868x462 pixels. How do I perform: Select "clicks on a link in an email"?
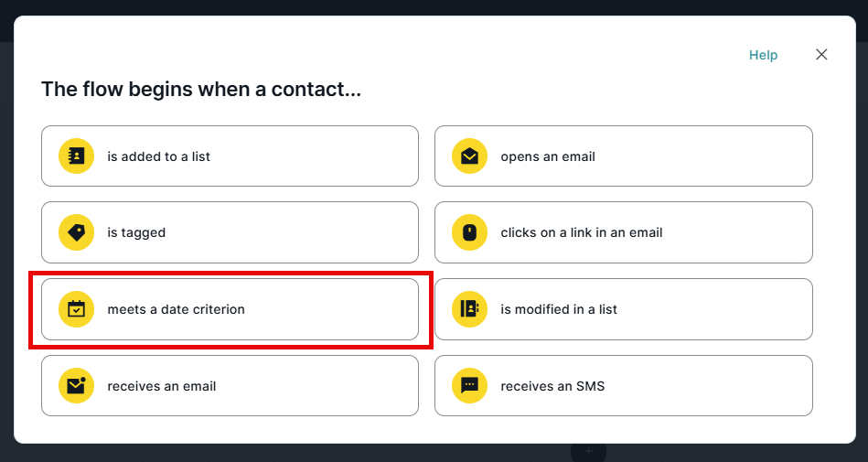623,232
